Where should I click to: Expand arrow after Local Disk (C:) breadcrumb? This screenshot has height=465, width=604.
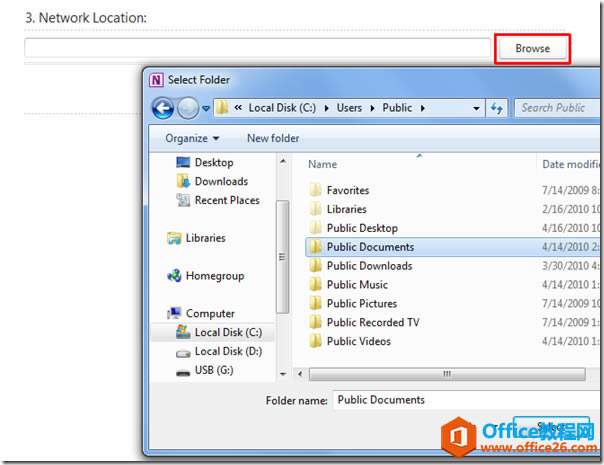point(327,108)
